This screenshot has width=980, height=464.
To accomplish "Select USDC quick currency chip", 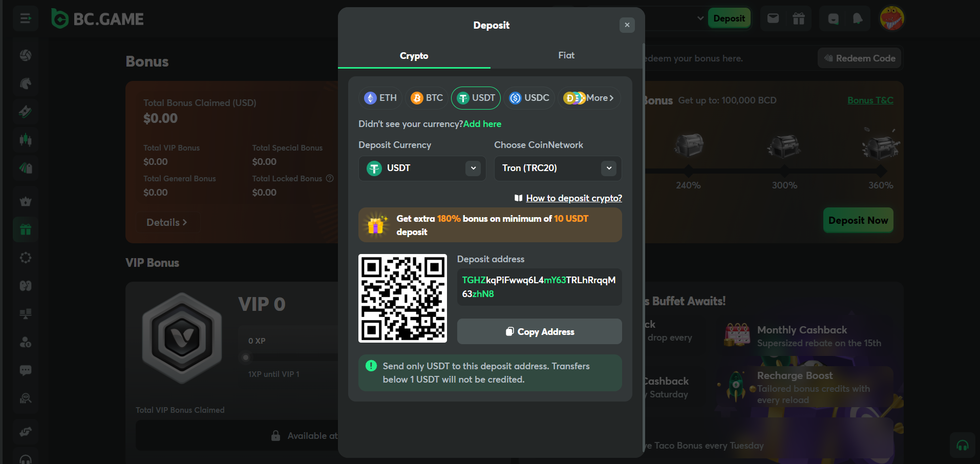I will click(529, 98).
